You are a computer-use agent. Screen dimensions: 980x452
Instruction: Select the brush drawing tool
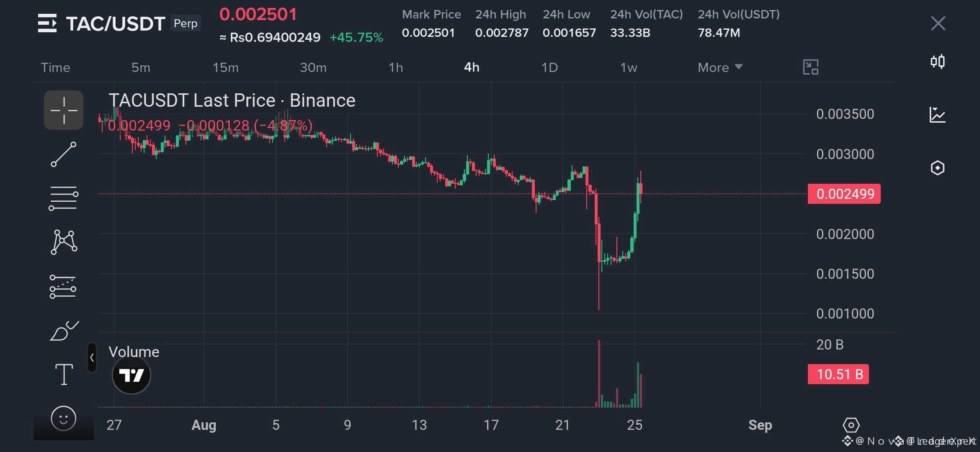coord(64,331)
